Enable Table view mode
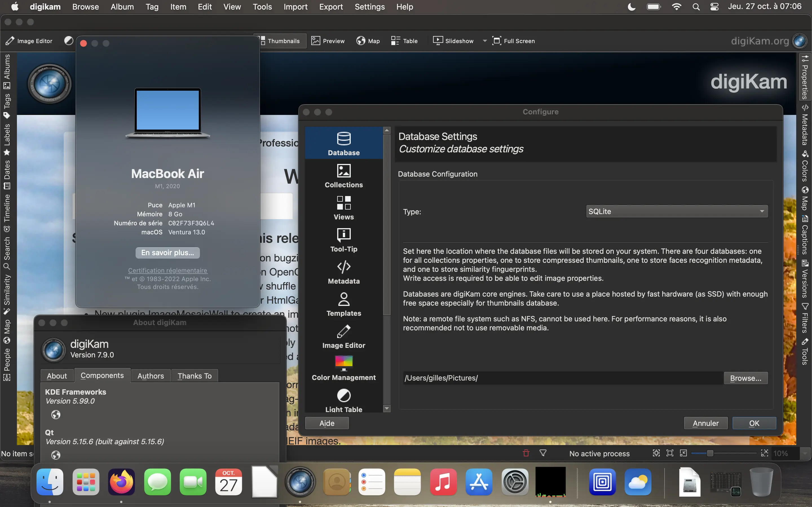Viewport: 812px width, 507px height. (x=404, y=41)
